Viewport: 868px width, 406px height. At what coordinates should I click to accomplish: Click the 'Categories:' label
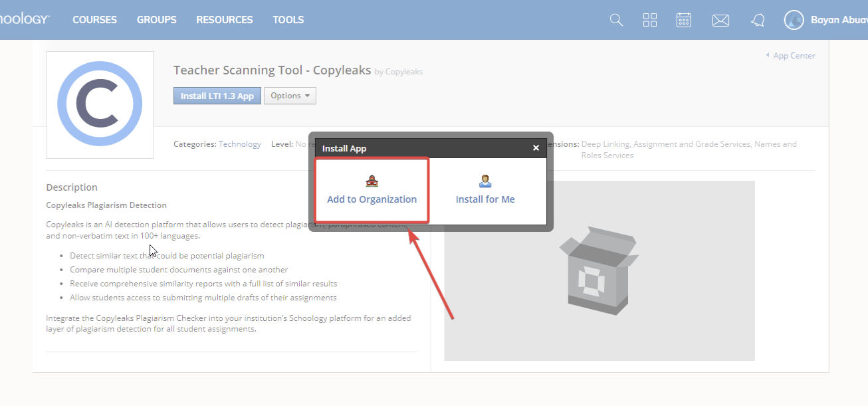pyautogui.click(x=195, y=144)
